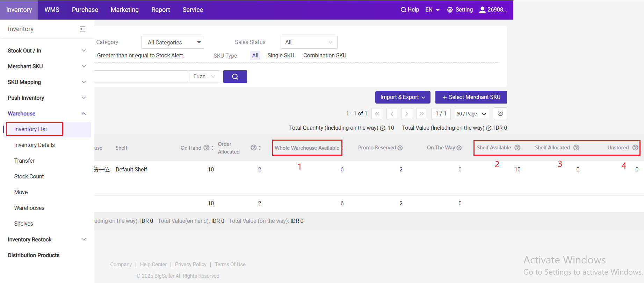Open the Sales Status dropdown
The width and height of the screenshot is (644, 283).
(309, 42)
